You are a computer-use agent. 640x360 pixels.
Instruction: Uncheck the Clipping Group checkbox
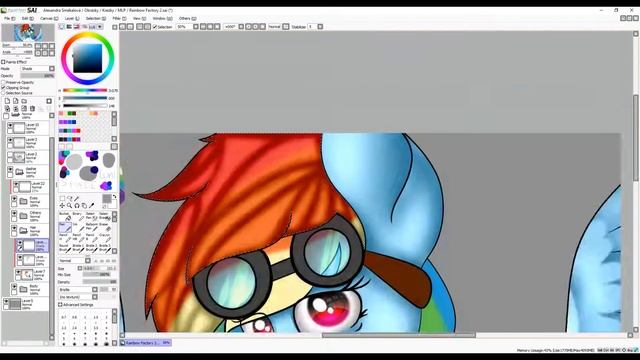(3, 88)
